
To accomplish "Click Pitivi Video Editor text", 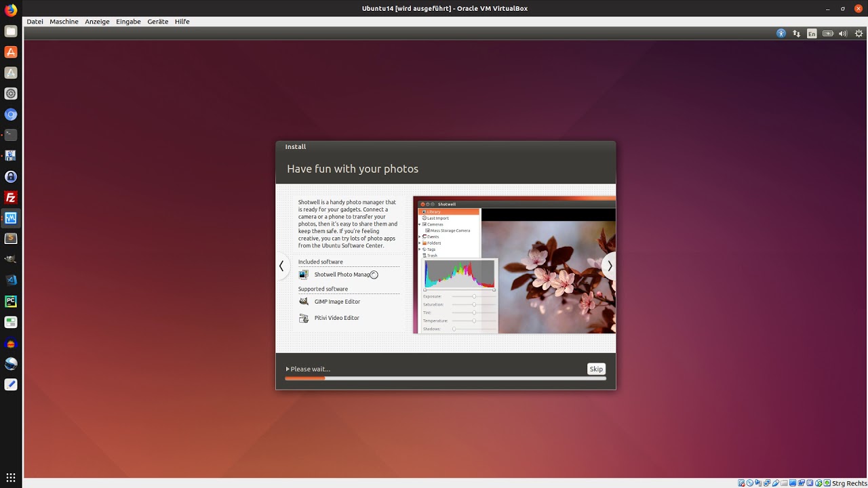I will point(337,318).
